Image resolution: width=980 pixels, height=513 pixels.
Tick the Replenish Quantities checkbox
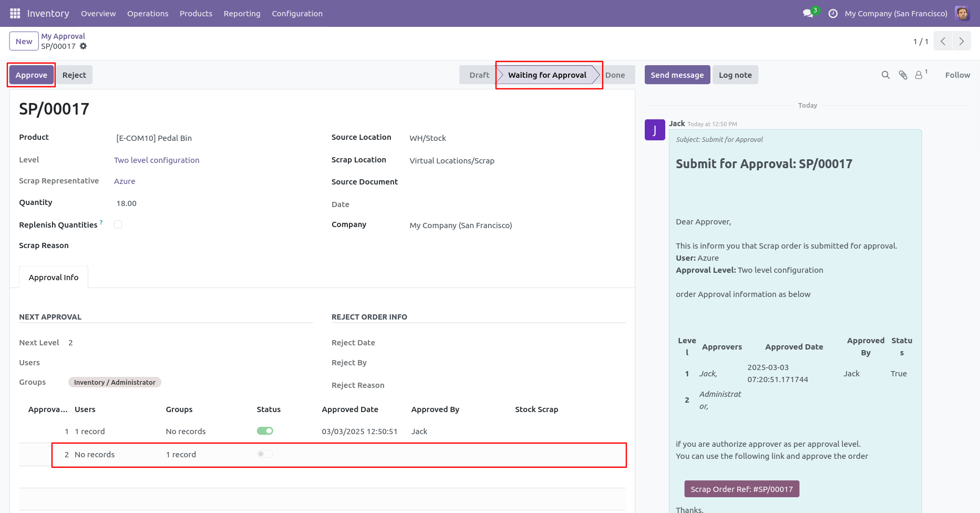pos(118,224)
